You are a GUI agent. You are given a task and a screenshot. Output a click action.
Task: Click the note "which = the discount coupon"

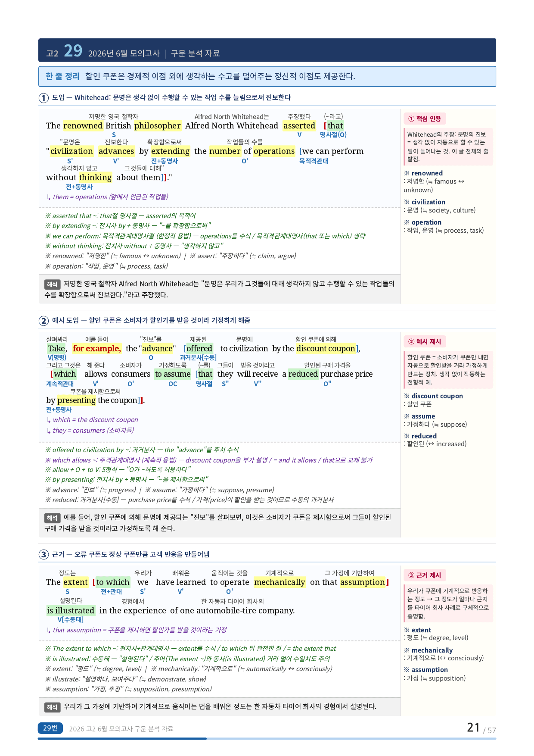92,419
